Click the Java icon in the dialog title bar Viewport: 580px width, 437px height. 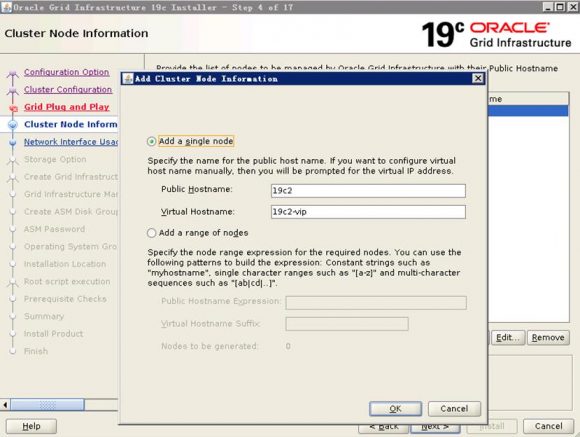click(128, 79)
